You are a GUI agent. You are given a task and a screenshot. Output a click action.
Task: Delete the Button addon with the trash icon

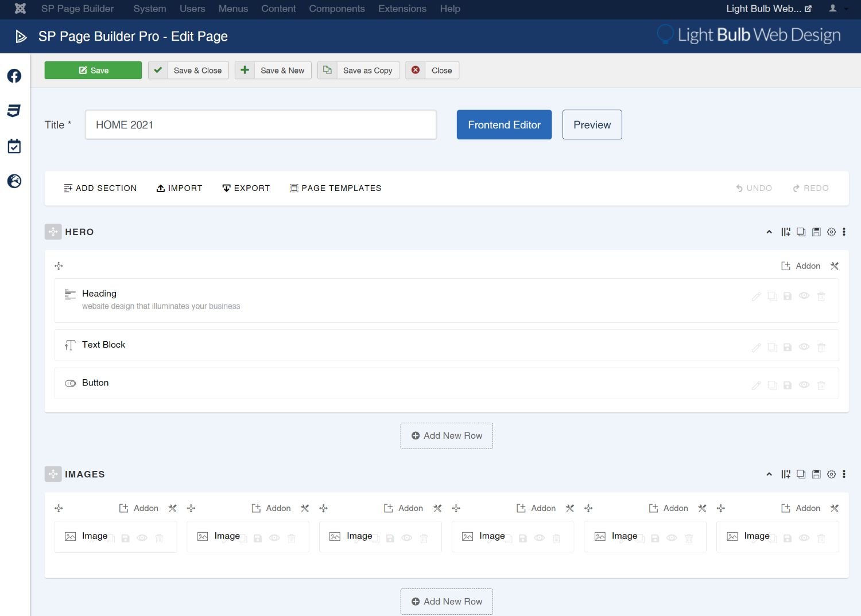[821, 385]
